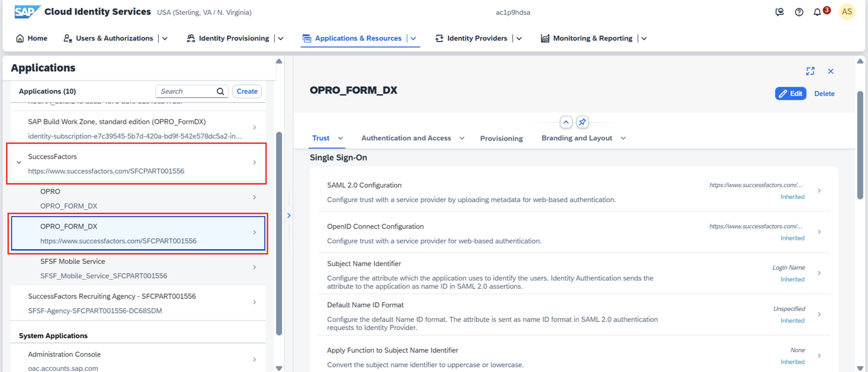Click the Delete button
The width and height of the screenshot is (868, 372).
click(x=824, y=94)
